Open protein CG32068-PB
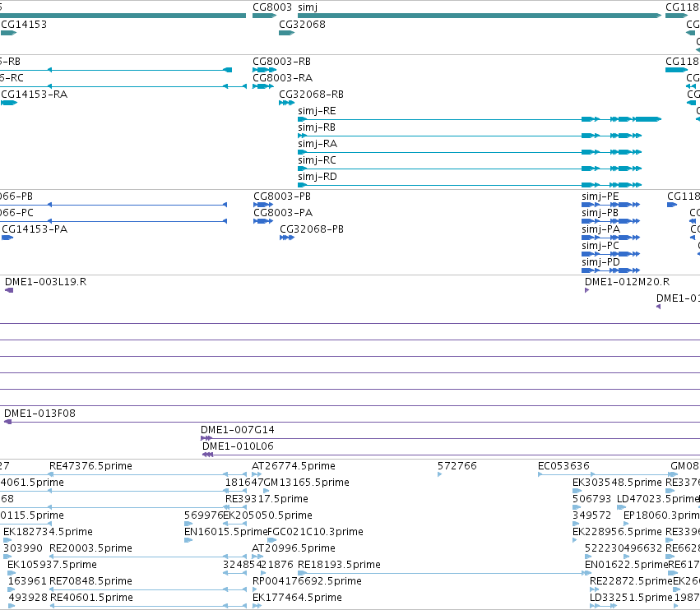700x610 pixels. (312, 230)
